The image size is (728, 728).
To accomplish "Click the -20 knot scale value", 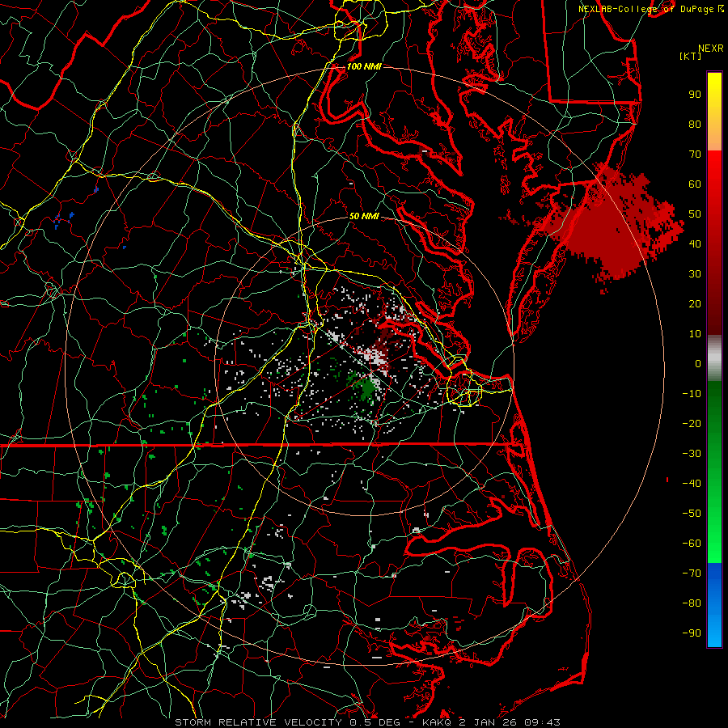I will [692, 424].
